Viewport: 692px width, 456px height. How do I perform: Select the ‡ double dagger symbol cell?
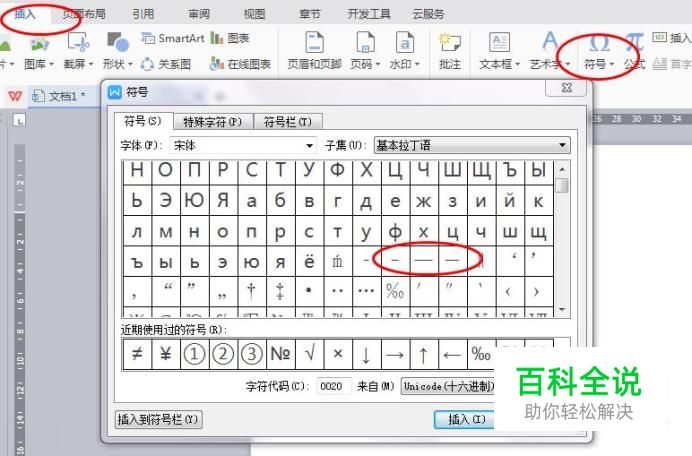pos(280,291)
